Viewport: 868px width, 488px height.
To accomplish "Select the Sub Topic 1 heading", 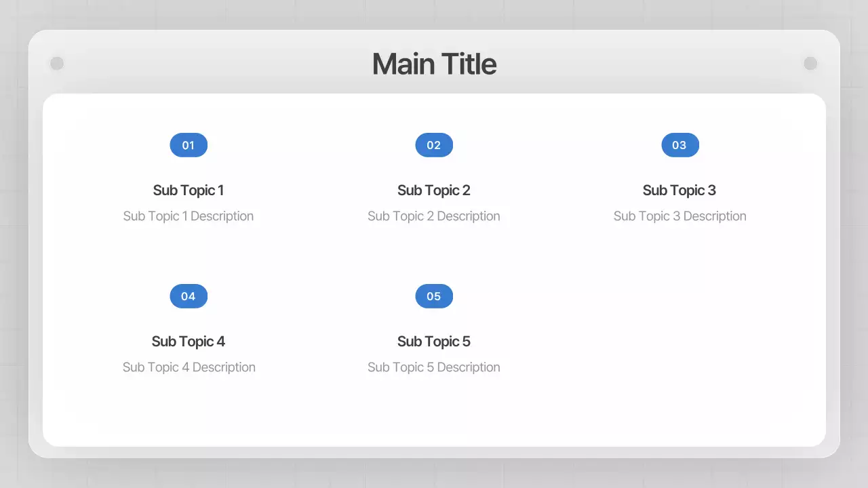I will coord(189,190).
